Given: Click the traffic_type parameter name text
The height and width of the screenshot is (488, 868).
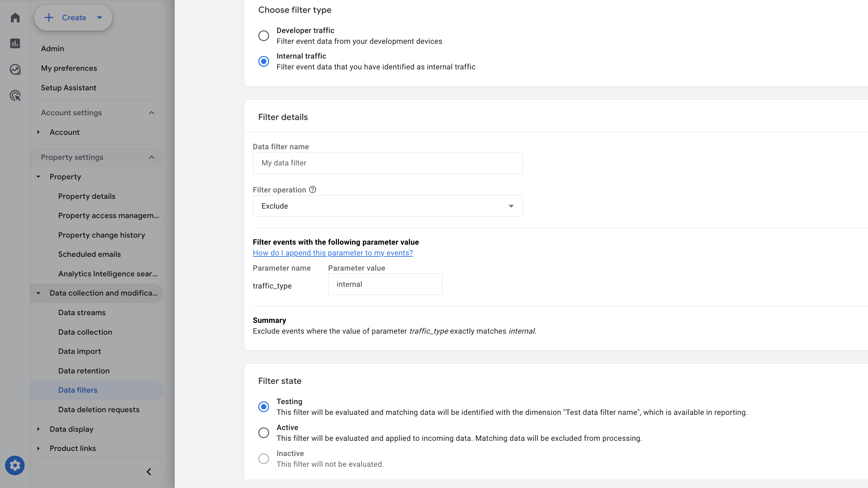Looking at the screenshot, I should [272, 286].
